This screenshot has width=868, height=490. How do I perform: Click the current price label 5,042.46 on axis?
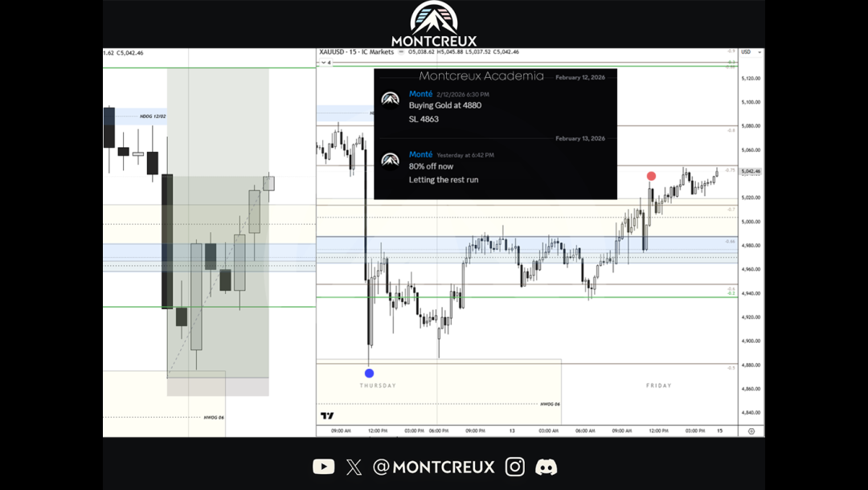click(751, 171)
